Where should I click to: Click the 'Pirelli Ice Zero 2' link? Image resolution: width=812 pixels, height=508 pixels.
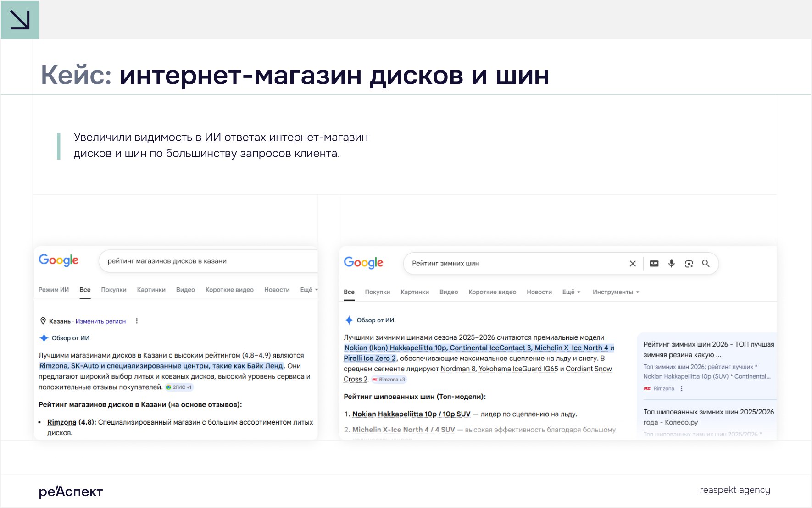coord(370,358)
